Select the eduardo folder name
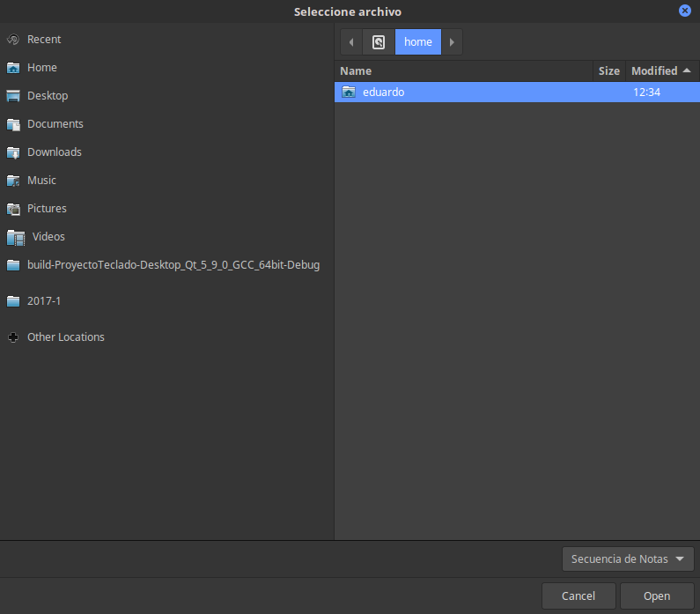The width and height of the screenshot is (700, 614). point(384,92)
